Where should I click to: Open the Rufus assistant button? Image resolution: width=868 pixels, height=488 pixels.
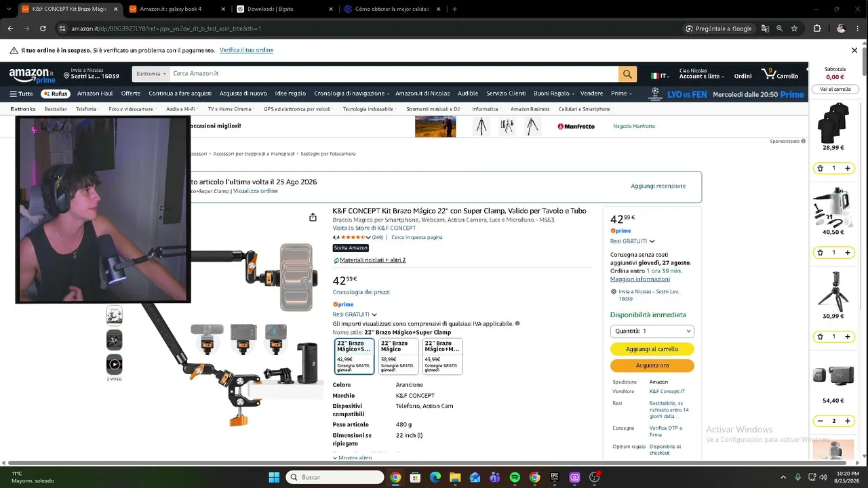[x=56, y=94]
